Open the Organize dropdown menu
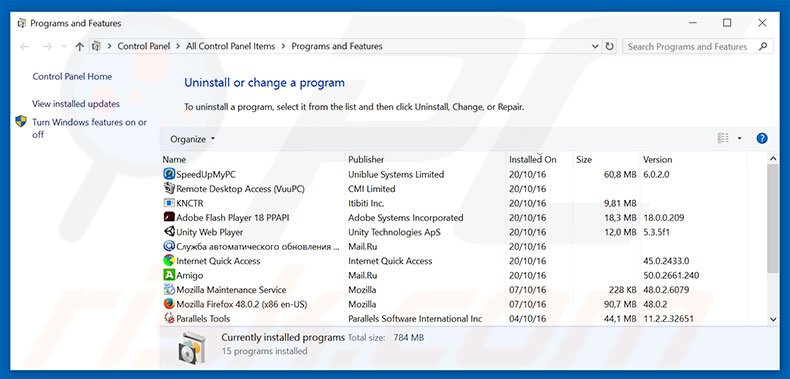The width and height of the screenshot is (790, 379). 192,139
